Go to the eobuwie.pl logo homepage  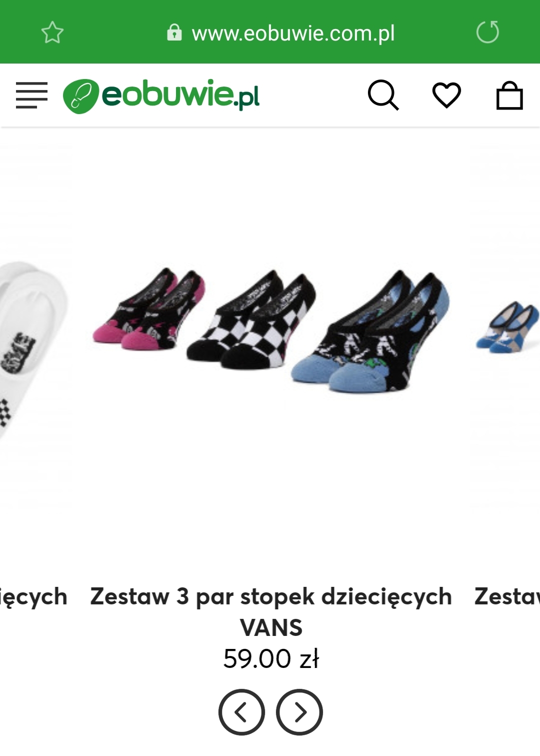[161, 96]
